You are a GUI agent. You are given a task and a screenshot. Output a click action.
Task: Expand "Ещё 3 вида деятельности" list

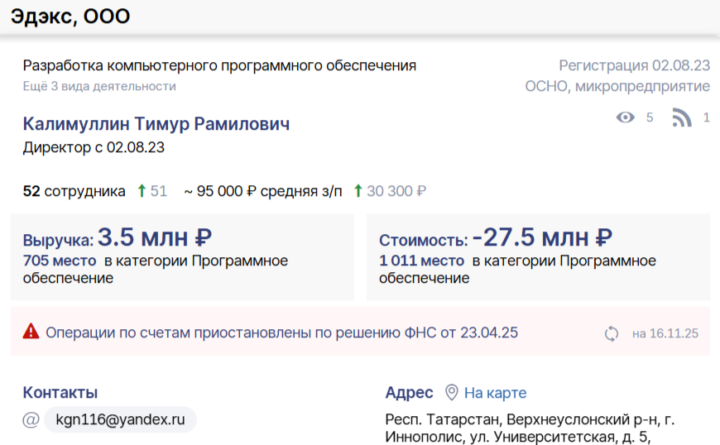point(99,86)
